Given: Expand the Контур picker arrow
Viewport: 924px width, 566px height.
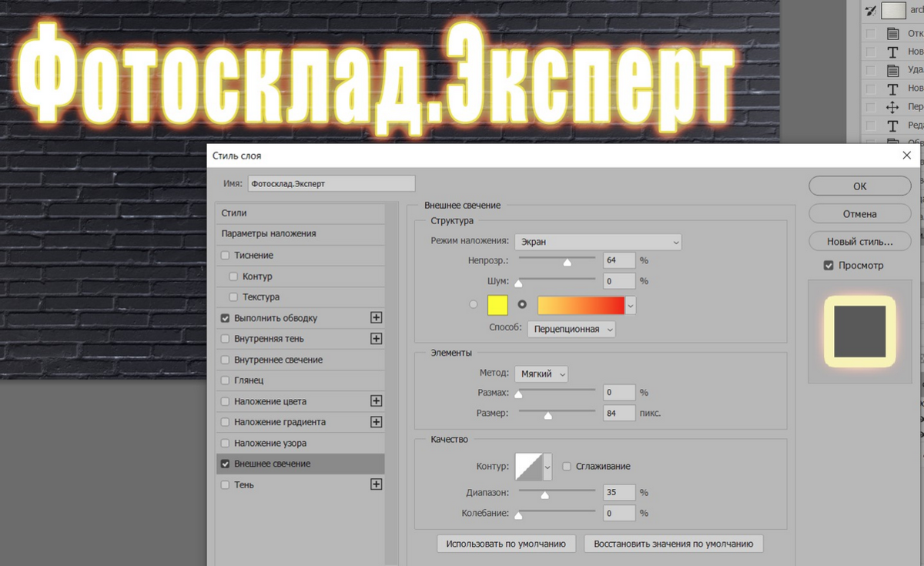Looking at the screenshot, I should tap(548, 466).
